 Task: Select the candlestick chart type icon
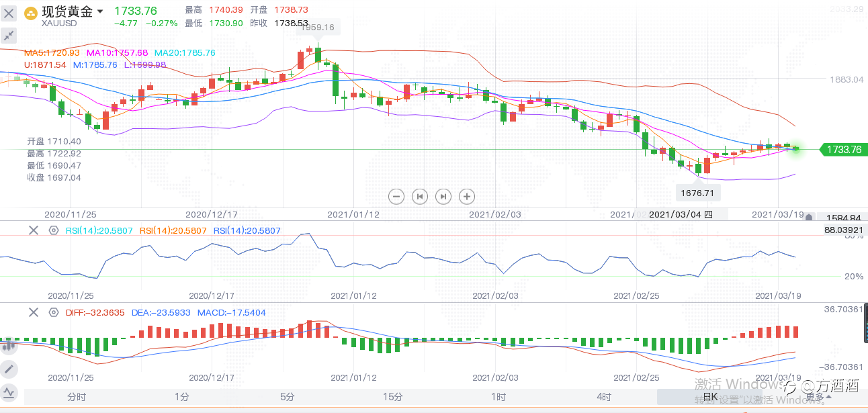[x=9, y=346]
